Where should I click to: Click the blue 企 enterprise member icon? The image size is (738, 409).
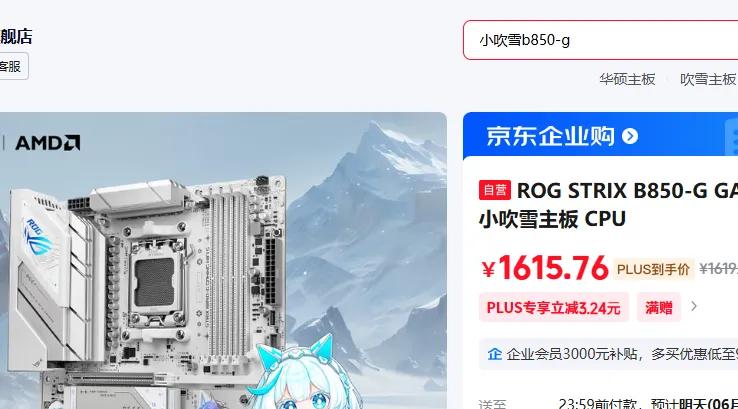[x=494, y=354]
